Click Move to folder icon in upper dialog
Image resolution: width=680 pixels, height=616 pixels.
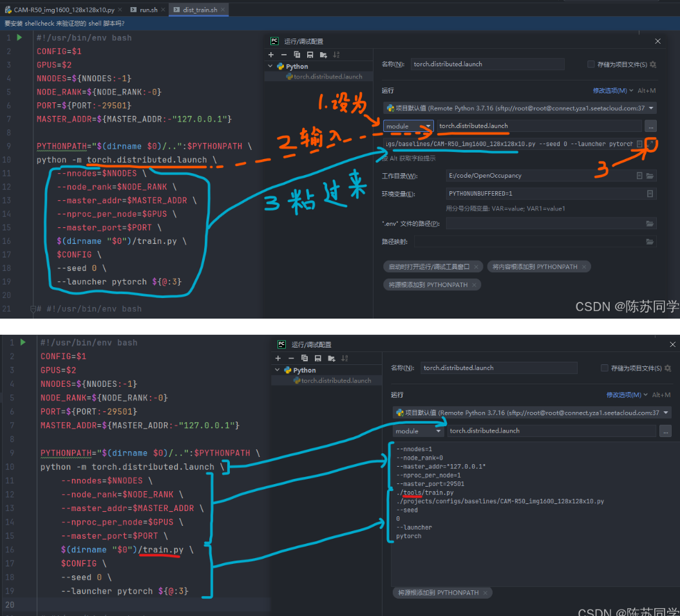click(323, 55)
